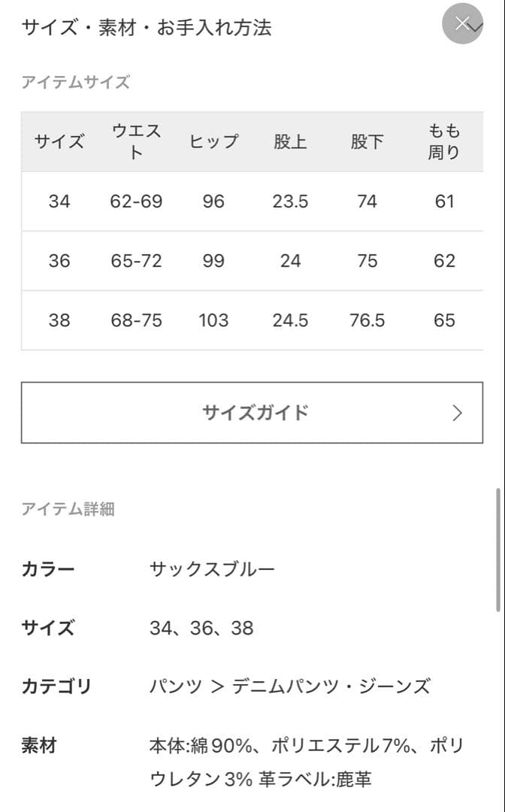Select the もも周り column header
This screenshot has height=812, width=505.
444,141
